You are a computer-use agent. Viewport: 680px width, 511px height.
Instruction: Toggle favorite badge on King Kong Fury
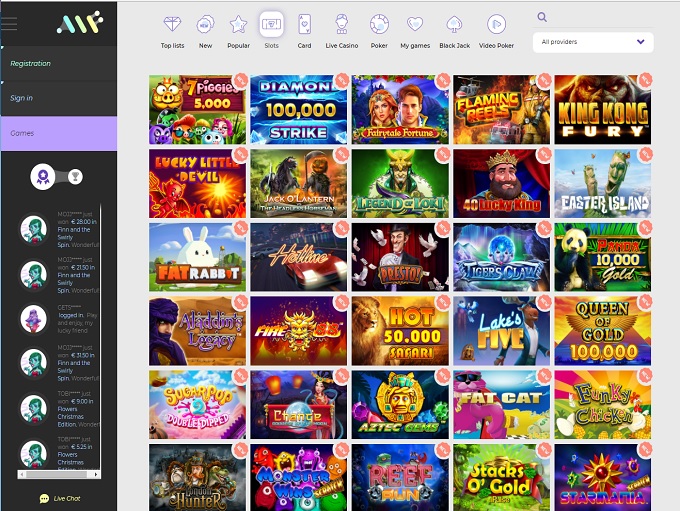click(x=646, y=80)
